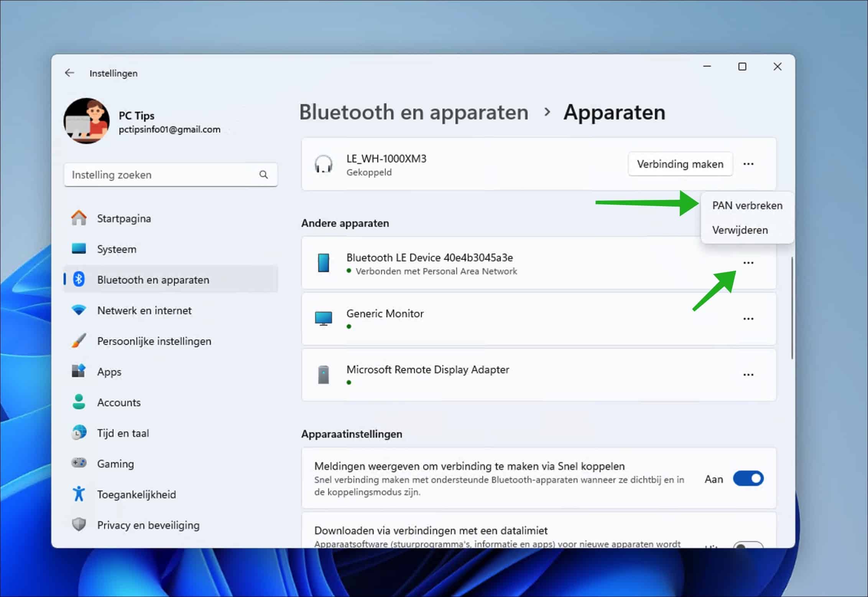Open Gaming via the controller icon
The height and width of the screenshot is (597, 868).
click(79, 463)
